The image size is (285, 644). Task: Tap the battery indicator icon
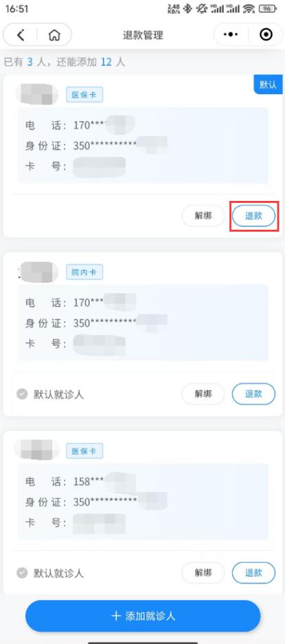pyautogui.click(x=268, y=8)
